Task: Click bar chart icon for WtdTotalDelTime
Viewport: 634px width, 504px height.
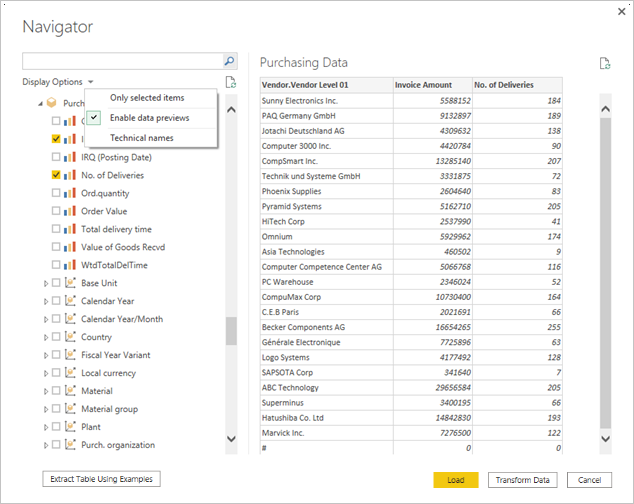Action: (x=70, y=265)
